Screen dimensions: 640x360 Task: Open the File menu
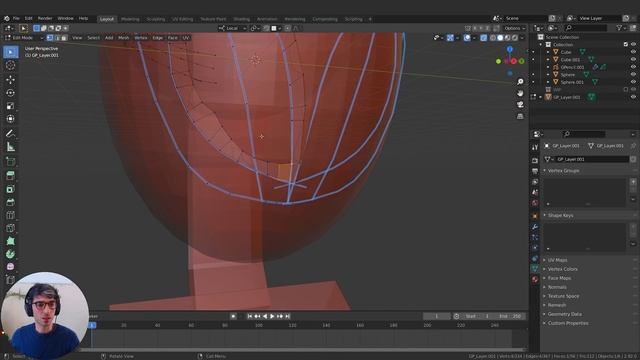(x=16, y=18)
